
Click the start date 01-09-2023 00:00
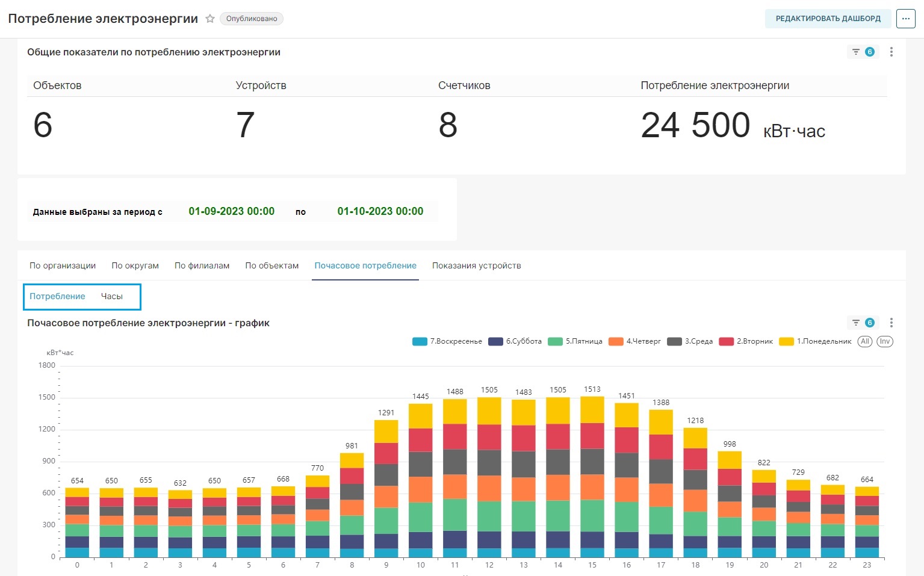[x=231, y=211]
